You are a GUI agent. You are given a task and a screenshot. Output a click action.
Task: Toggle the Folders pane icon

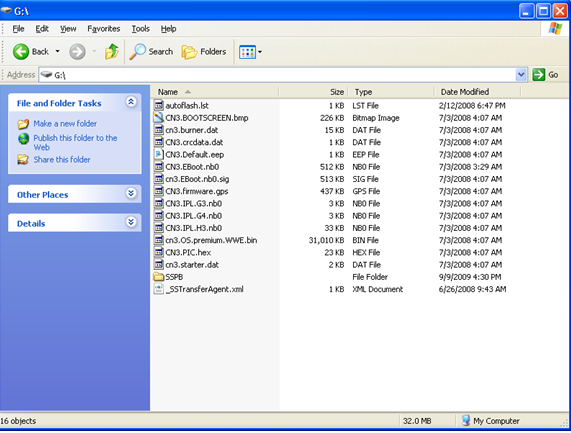(x=189, y=52)
